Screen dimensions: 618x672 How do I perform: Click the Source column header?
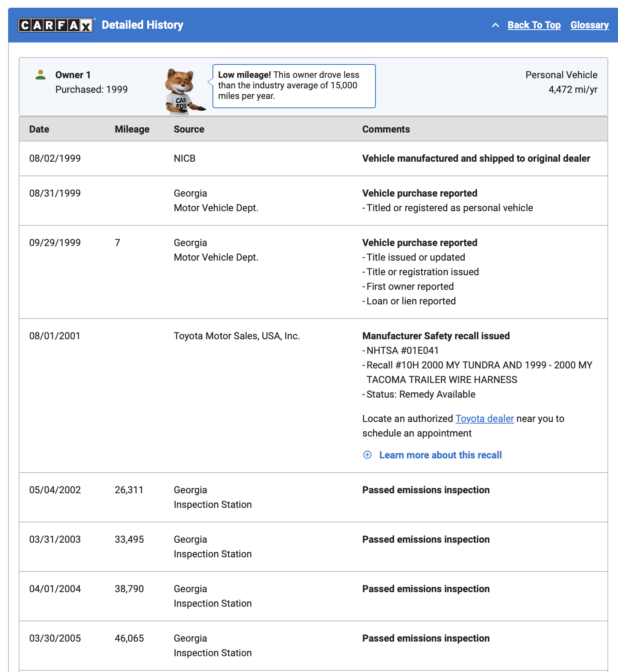(189, 129)
